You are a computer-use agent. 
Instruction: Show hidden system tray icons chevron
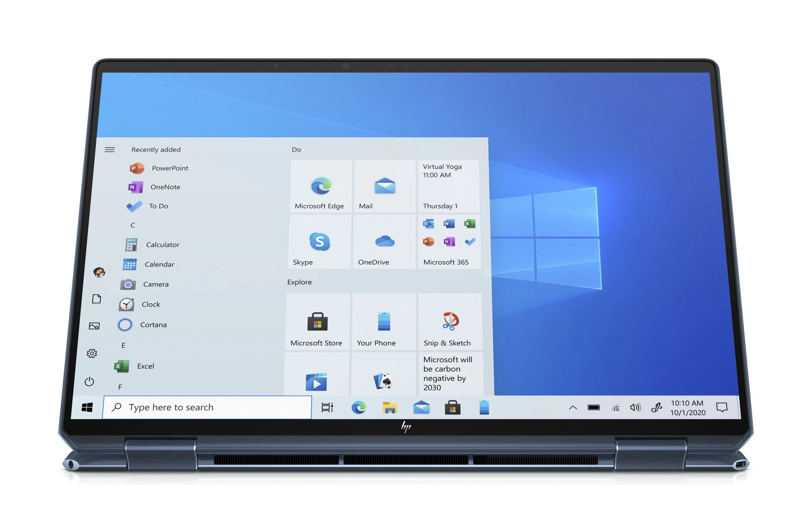tap(573, 408)
